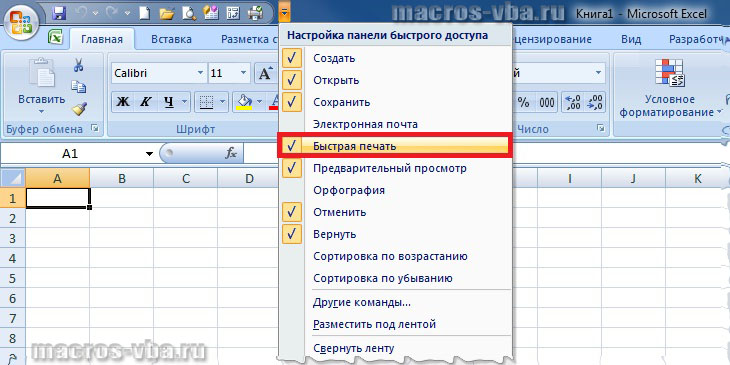Screen dimensions: 730x365
Task: Open the Calibri font name dropdown
Action: pos(200,74)
